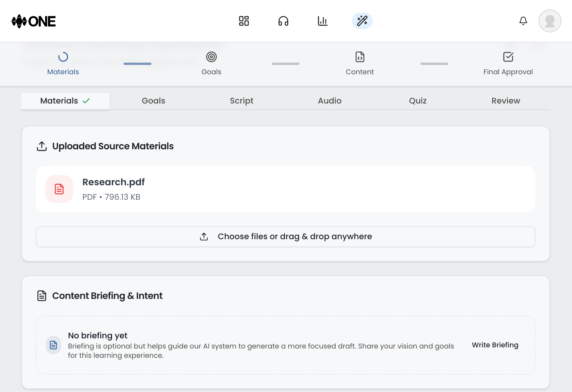
Task: Click the Final Approval checkmark icon
Action: tap(508, 57)
